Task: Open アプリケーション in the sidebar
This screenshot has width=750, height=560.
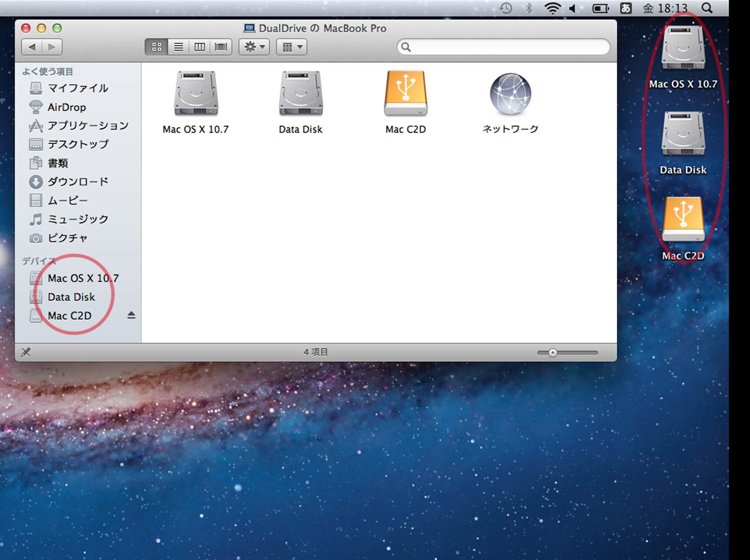Action: [x=79, y=125]
